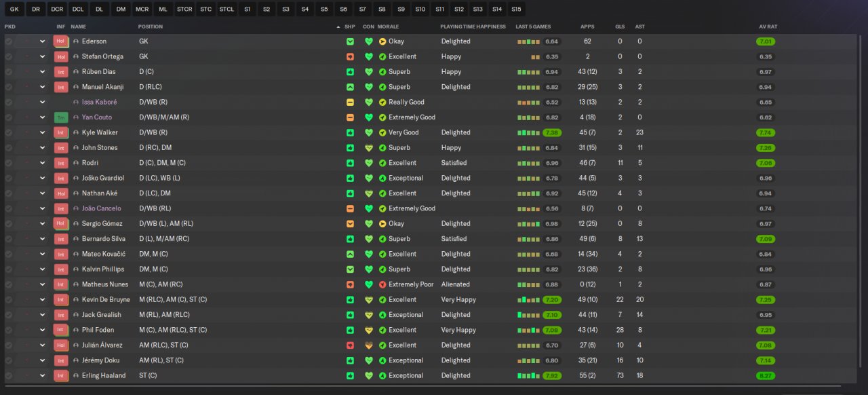Image resolution: width=868 pixels, height=395 pixels.
Task: Toggle Manuel Akanji's picked checkmark
Action: (9, 87)
